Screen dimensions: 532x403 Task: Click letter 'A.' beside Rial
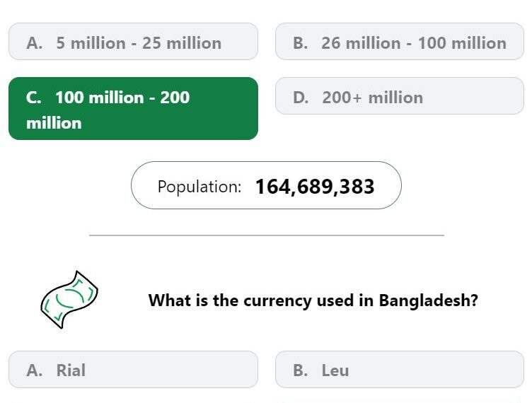coord(35,370)
